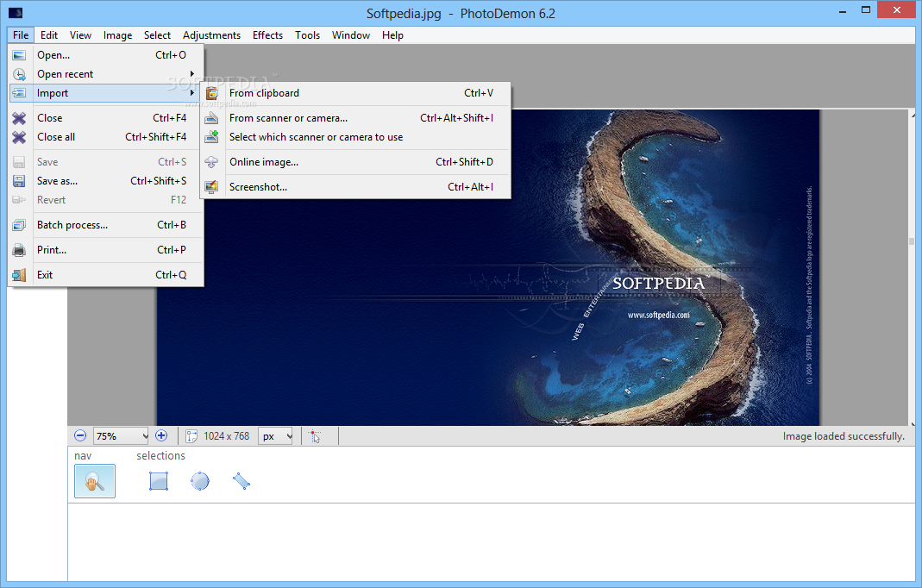Click the scanner plus icon for Select which scanner
The width and height of the screenshot is (922, 588).
pos(211,137)
